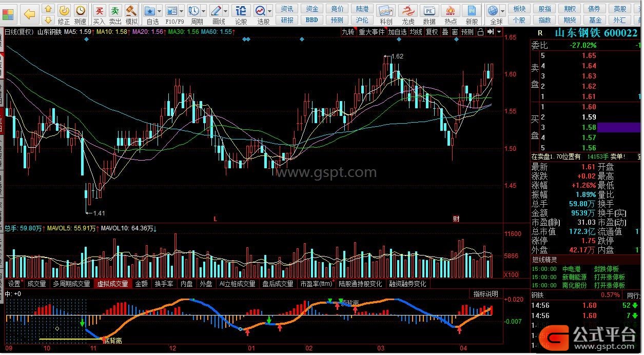
Task: Click the 卖出 sell icon
Action: coord(115,14)
